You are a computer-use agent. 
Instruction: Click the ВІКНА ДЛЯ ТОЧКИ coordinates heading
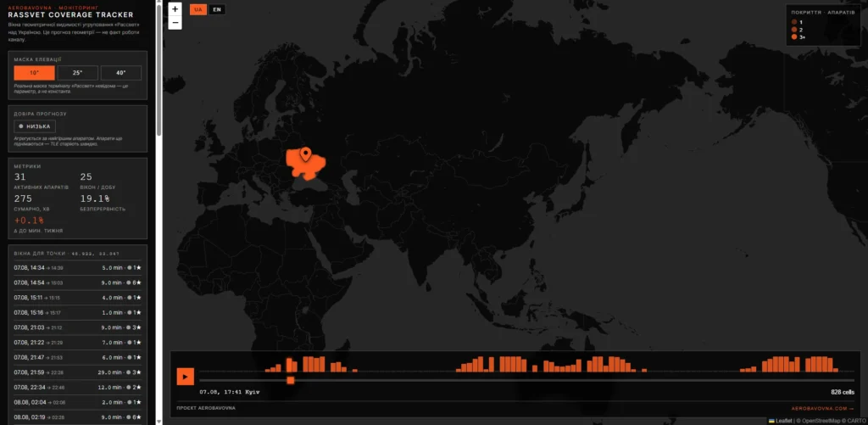pyautogui.click(x=67, y=254)
